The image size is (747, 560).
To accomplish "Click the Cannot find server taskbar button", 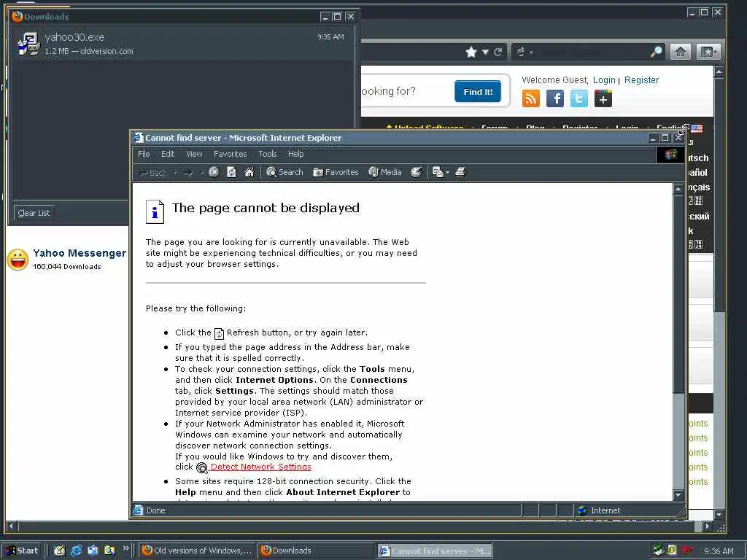I will (435, 551).
